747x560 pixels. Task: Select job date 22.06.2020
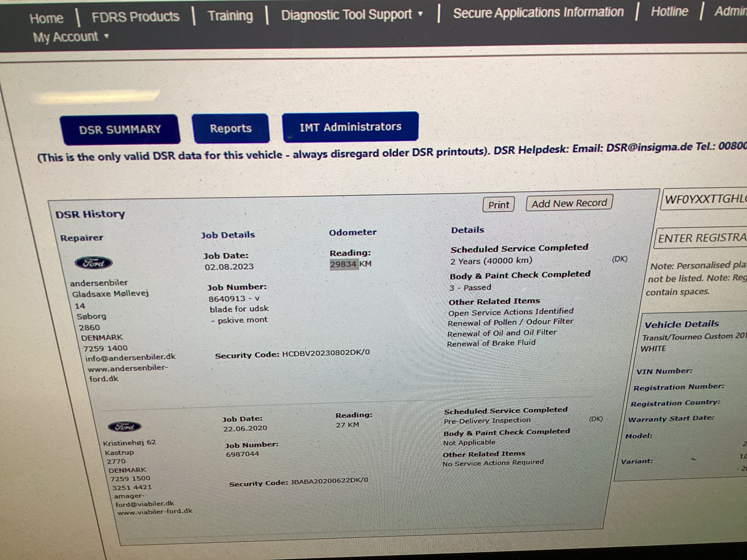(245, 428)
